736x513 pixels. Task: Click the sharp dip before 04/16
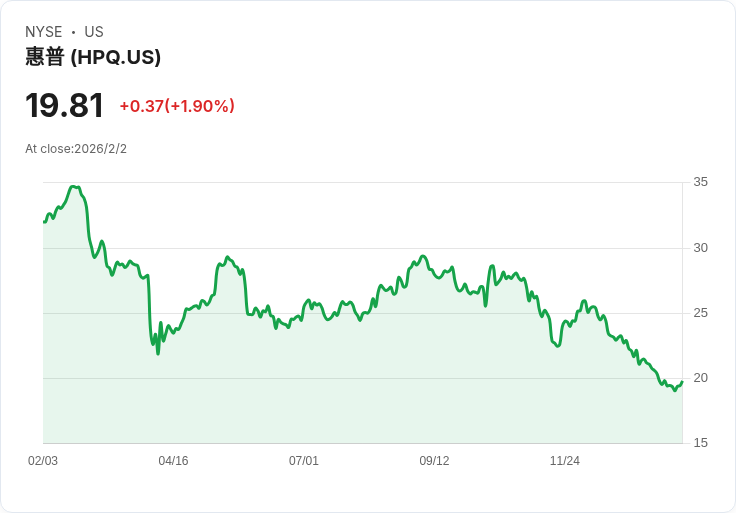click(158, 353)
